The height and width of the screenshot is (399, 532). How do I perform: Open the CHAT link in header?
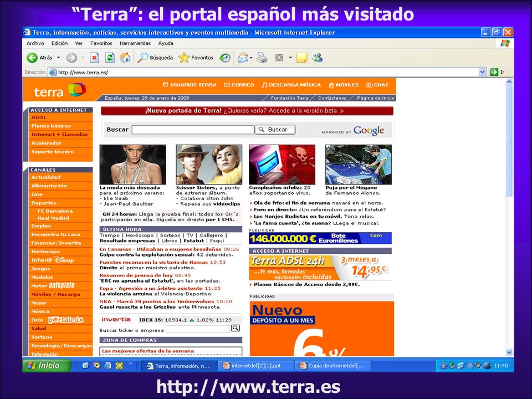point(377,85)
